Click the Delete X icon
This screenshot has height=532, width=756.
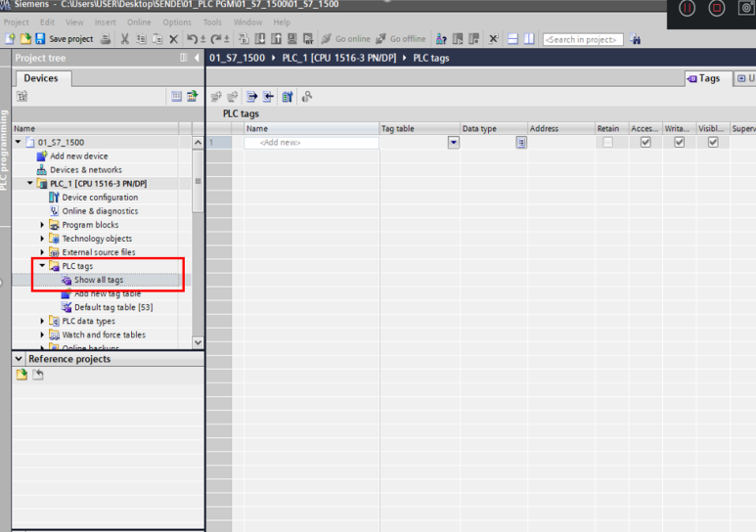pyautogui.click(x=173, y=39)
